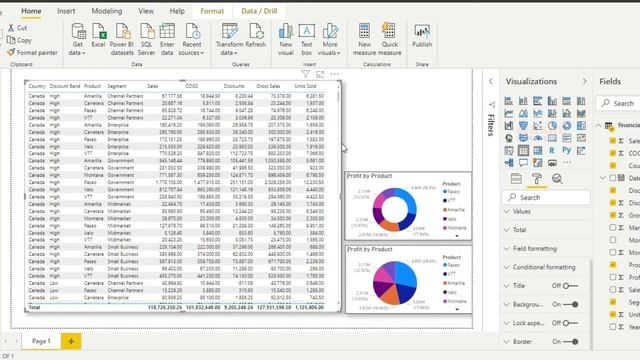The height and width of the screenshot is (360, 640).
Task: Collapse the Visualizations pane arrow
Action: click(x=584, y=82)
